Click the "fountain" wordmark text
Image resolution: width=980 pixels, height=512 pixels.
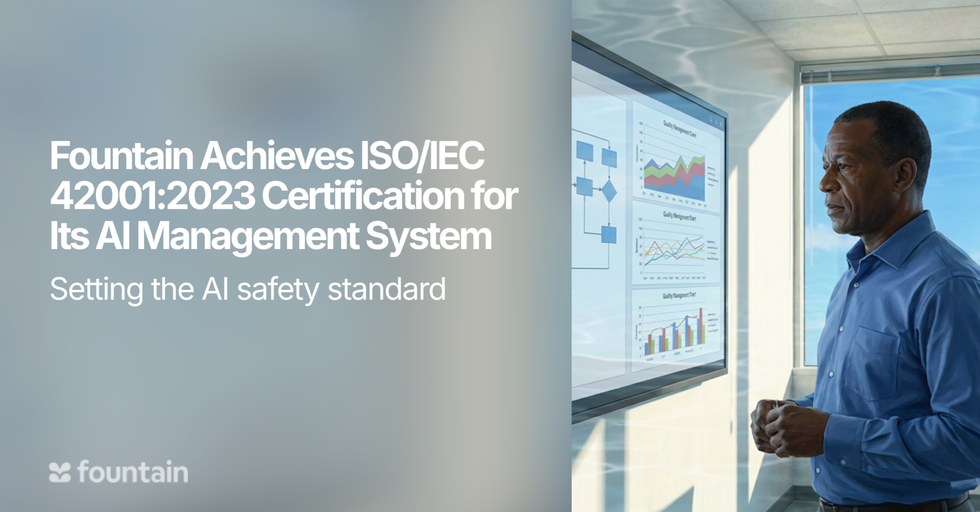coord(133,472)
